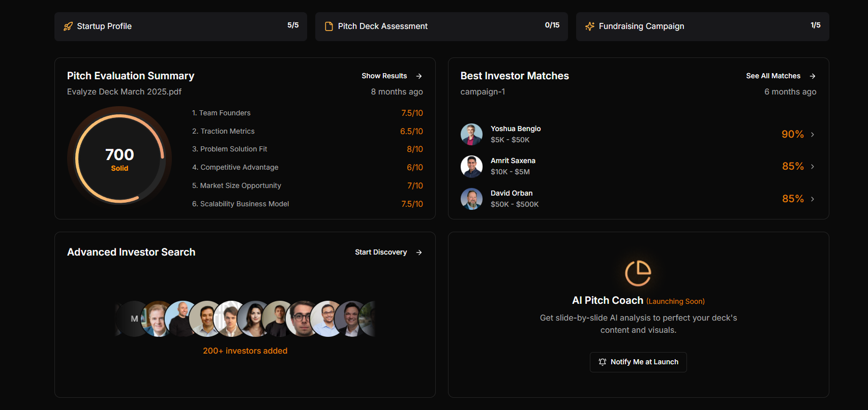
Task: Select David Orban's avatar picture
Action: 471,199
